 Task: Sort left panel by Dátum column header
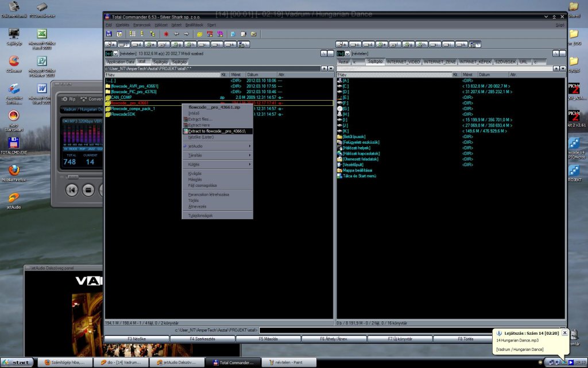261,75
